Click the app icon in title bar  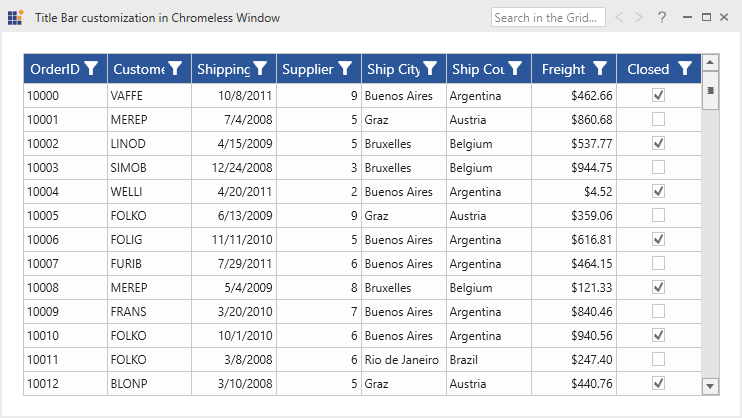(x=15, y=18)
